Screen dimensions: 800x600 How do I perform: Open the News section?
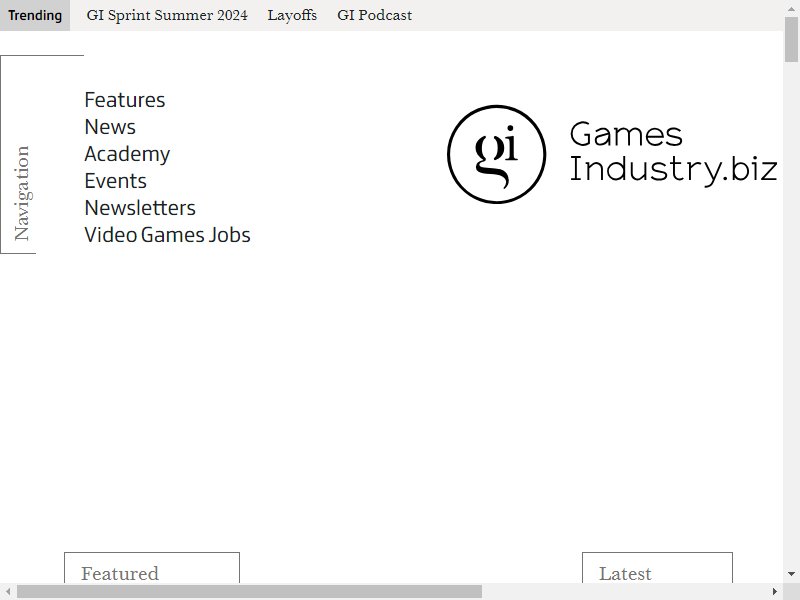[110, 127]
